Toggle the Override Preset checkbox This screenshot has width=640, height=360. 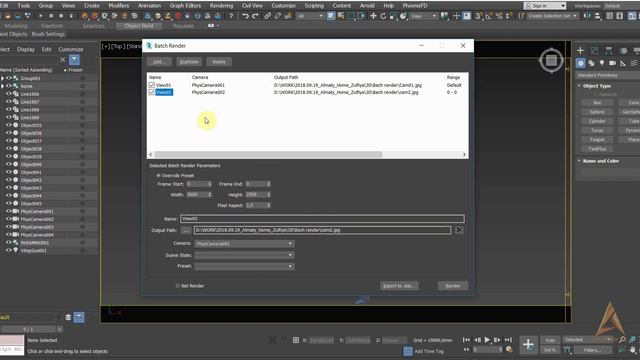pyautogui.click(x=158, y=176)
